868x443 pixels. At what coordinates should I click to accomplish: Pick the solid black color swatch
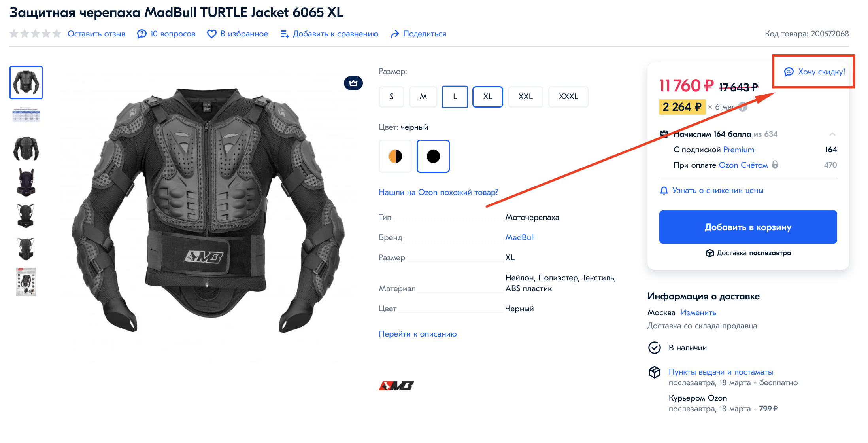433,156
